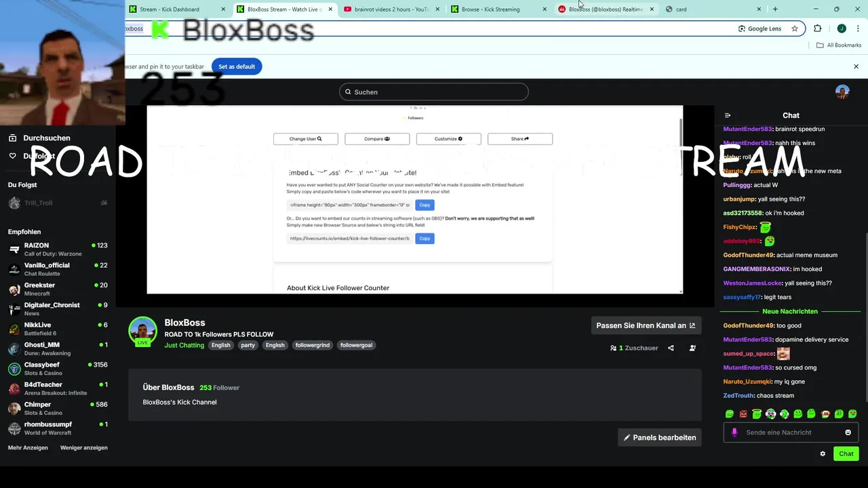Open Chrome extensions puzzle icon
The height and width of the screenshot is (488, 868).
[817, 28]
